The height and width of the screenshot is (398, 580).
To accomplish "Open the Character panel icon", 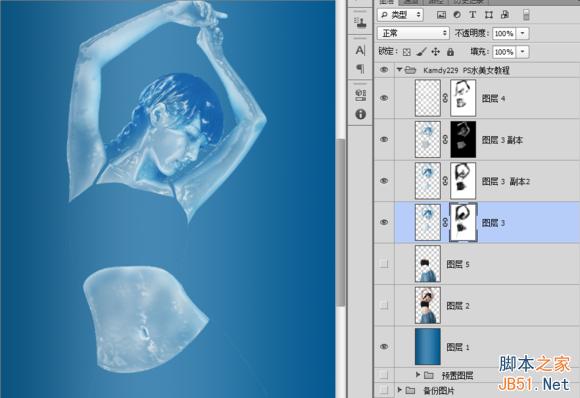I will point(360,50).
